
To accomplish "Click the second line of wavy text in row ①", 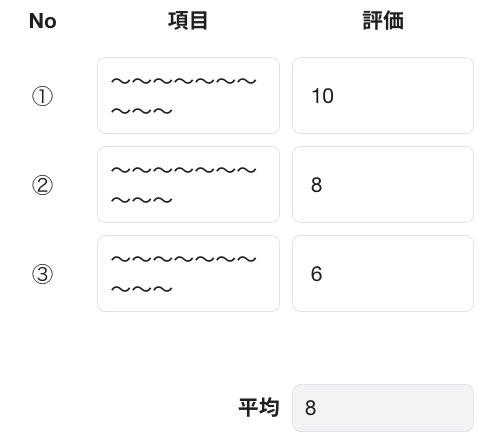I will point(142,111).
